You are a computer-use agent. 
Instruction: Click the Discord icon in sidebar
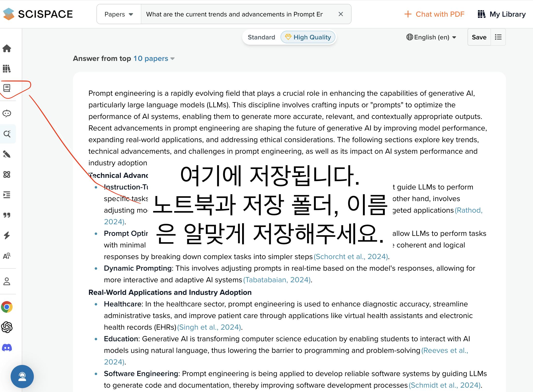(7, 348)
